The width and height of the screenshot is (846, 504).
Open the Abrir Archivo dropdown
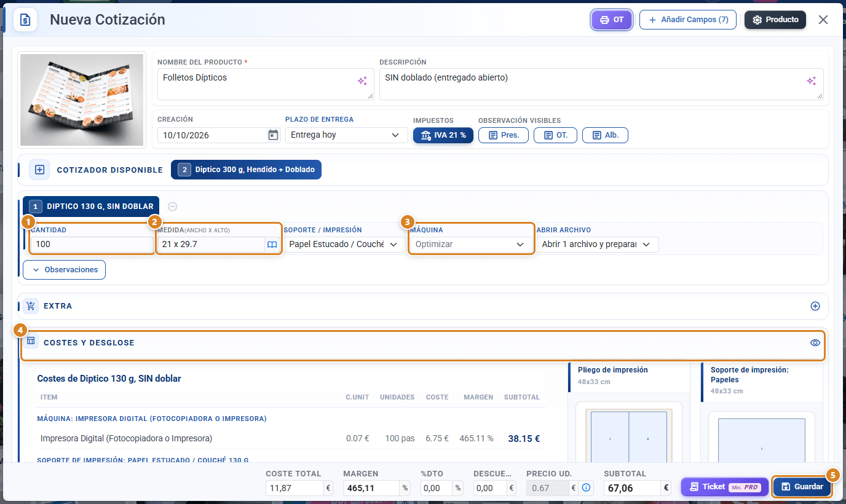[597, 244]
